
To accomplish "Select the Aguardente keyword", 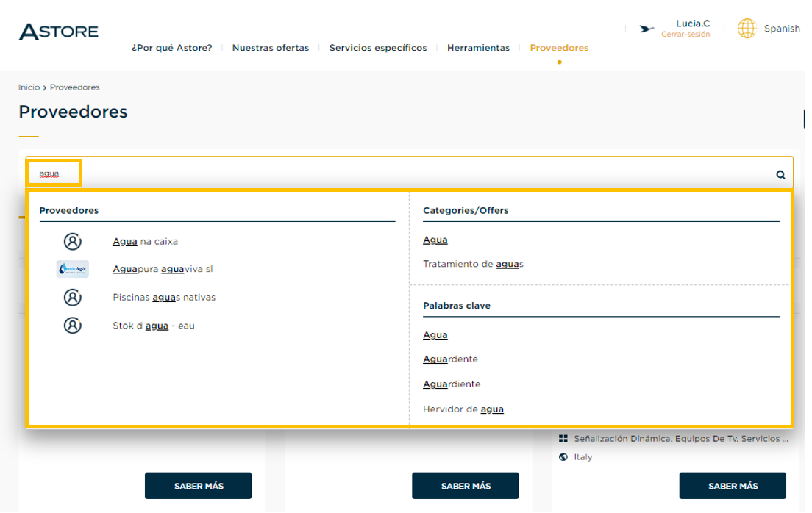I will (451, 359).
